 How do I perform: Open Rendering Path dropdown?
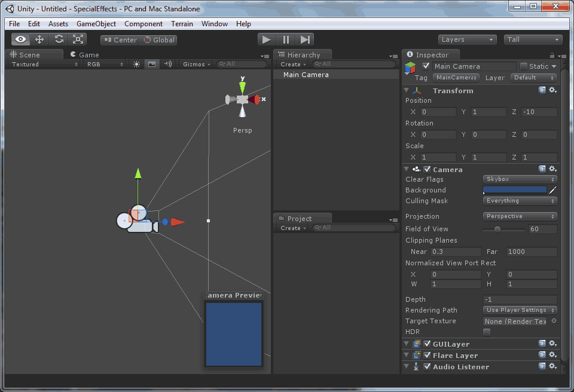click(x=520, y=310)
